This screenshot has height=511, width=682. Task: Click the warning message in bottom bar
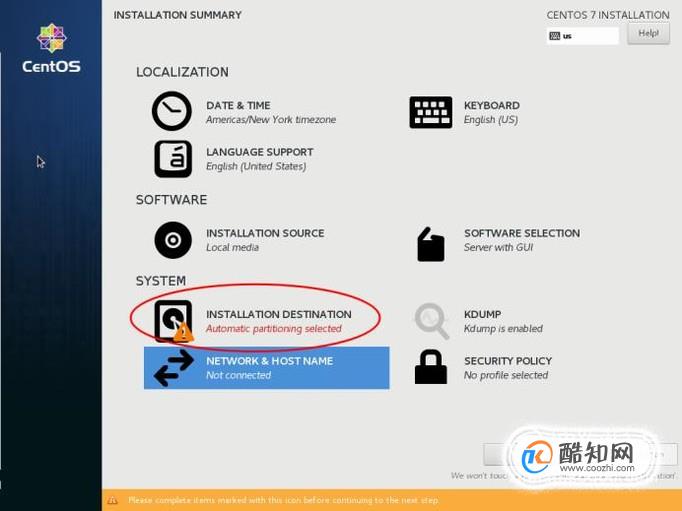[283, 500]
